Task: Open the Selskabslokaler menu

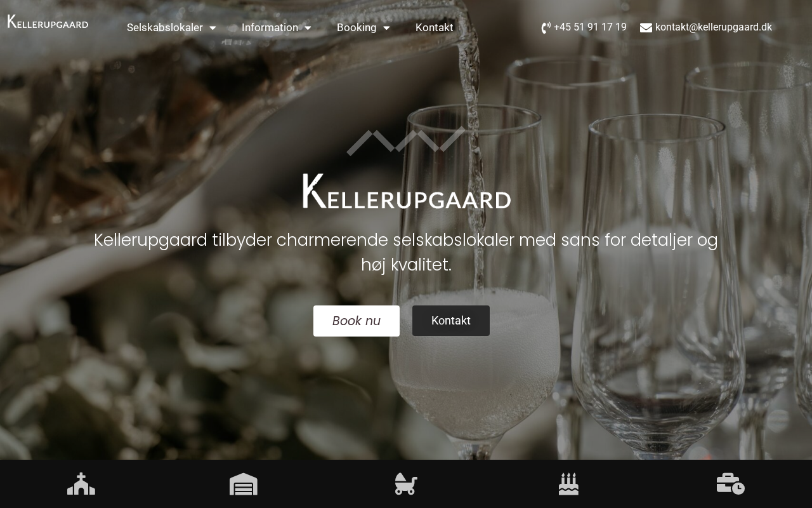Action: pyautogui.click(x=165, y=27)
